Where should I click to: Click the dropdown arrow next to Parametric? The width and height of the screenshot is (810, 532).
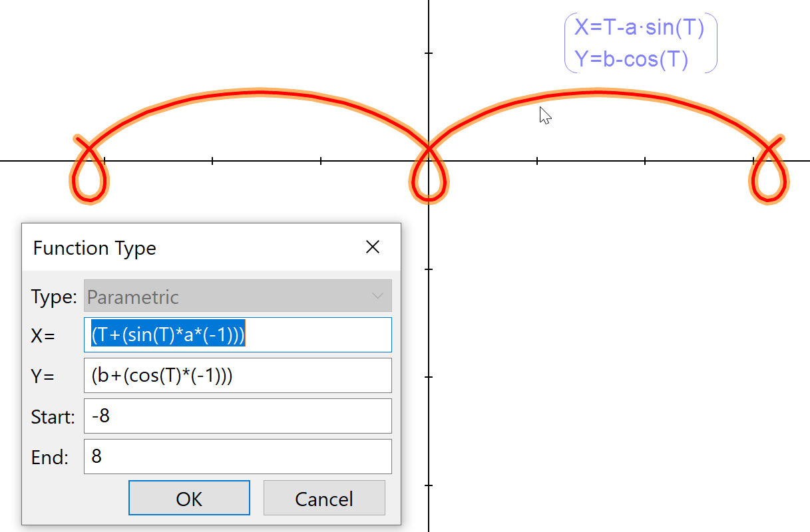377,296
